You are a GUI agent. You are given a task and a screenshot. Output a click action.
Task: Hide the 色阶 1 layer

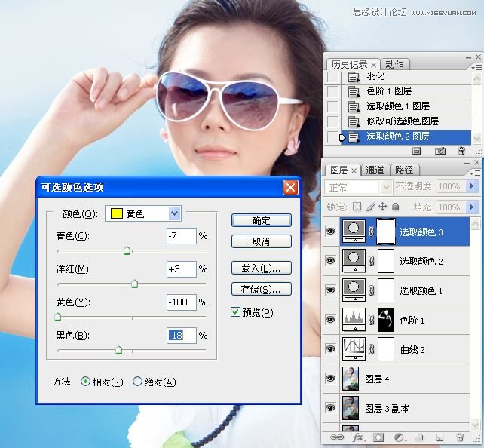pyautogui.click(x=330, y=320)
